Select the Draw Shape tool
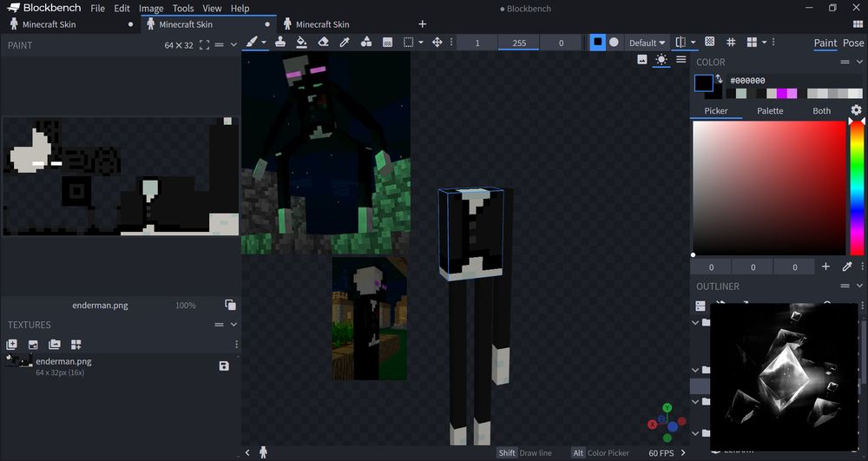 coord(366,42)
